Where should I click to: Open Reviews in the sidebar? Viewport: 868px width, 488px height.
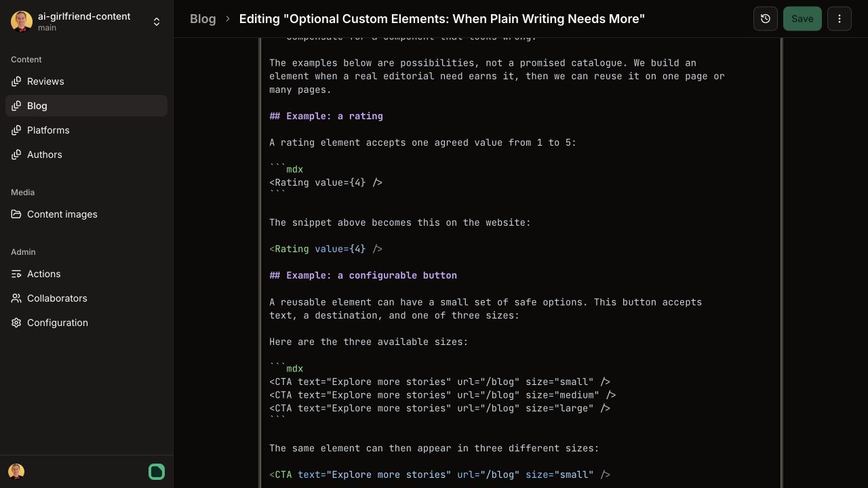click(86, 81)
